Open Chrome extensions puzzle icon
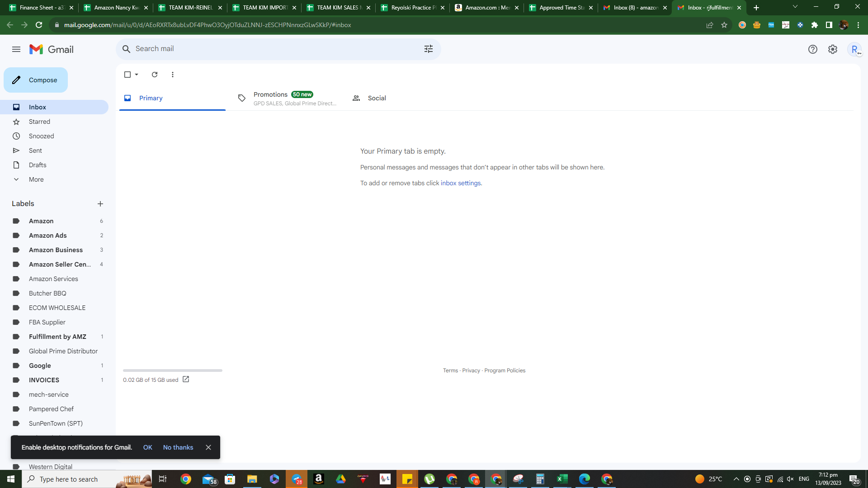The width and height of the screenshot is (868, 488). coord(815,25)
